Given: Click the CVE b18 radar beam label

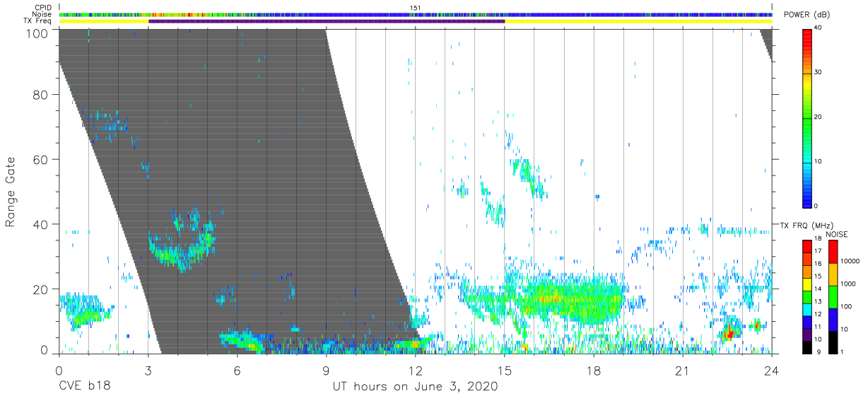Looking at the screenshot, I should tap(84, 387).
